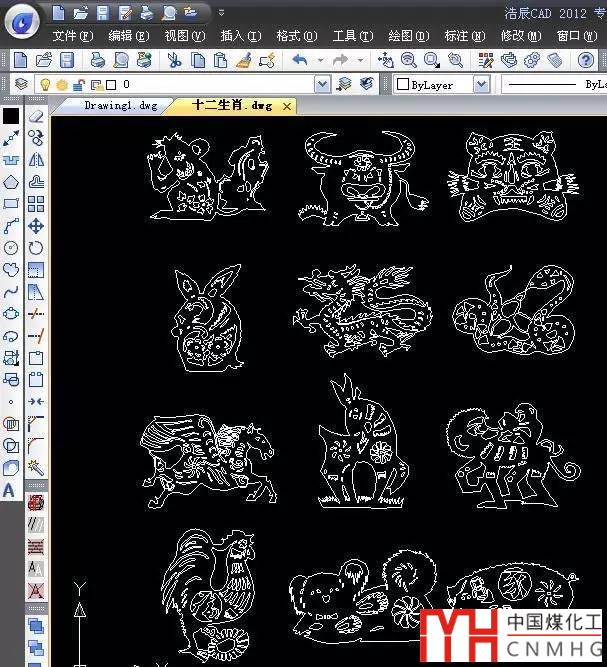This screenshot has height=667, width=607.
Task: Select the Offset tool
Action: [x=36, y=182]
